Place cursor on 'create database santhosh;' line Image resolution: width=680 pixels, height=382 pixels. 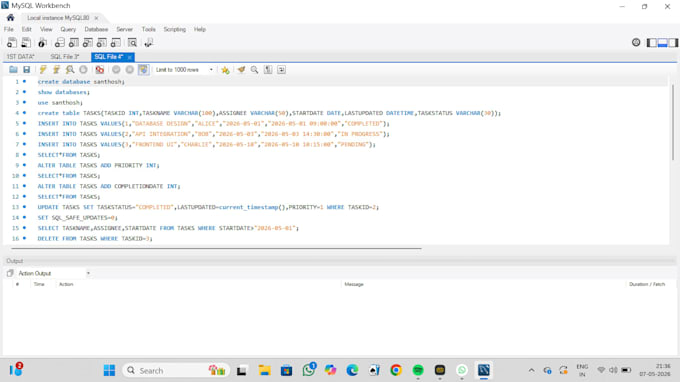click(x=81, y=82)
